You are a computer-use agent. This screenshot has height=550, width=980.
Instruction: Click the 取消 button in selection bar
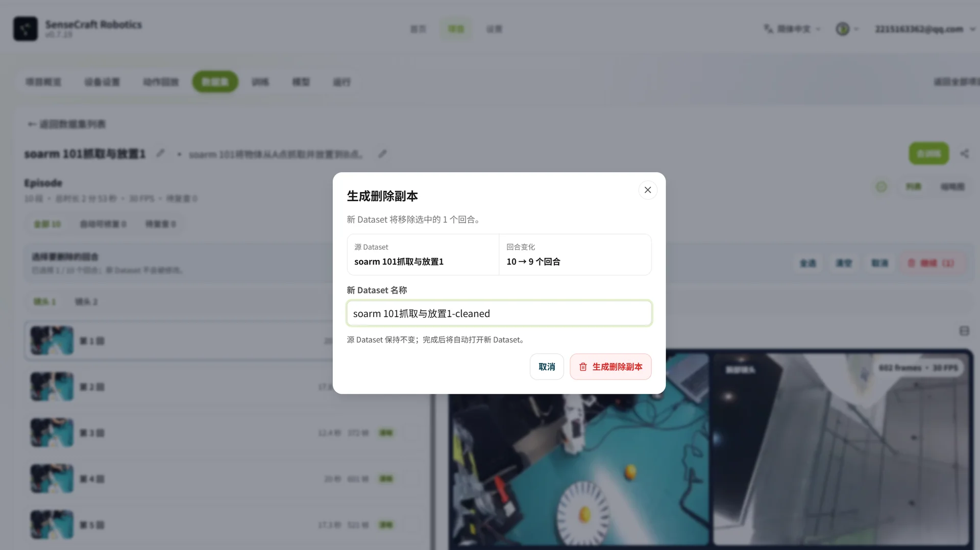pos(879,263)
